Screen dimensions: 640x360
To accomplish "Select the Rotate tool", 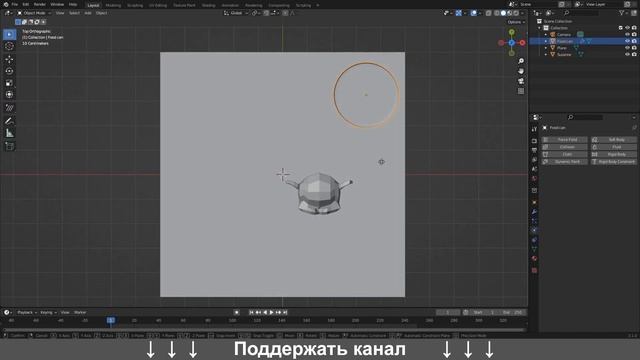I will pos(9,71).
